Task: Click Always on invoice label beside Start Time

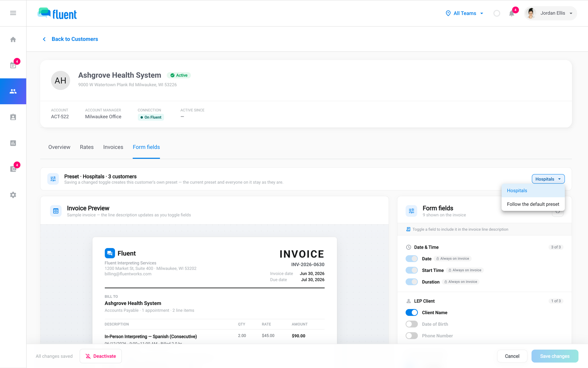Action: click(x=465, y=270)
